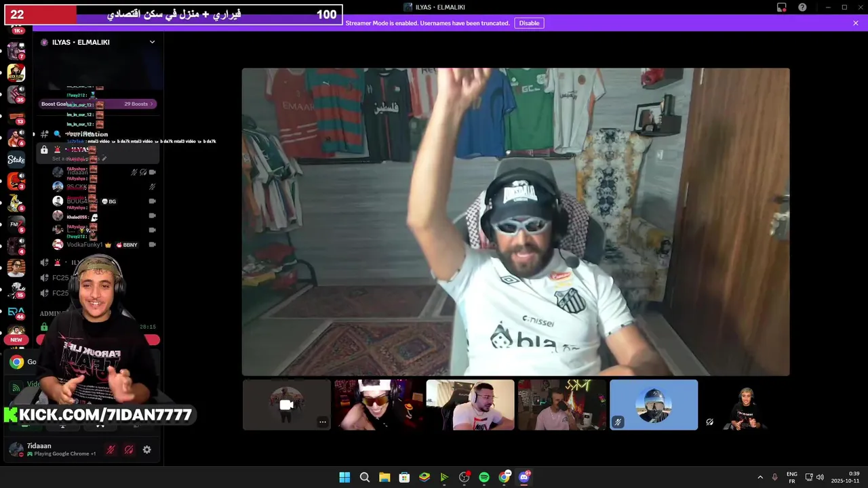Open FN7 server icon in sidebar
Viewport: 868px width, 488px height.
[x=16, y=224]
